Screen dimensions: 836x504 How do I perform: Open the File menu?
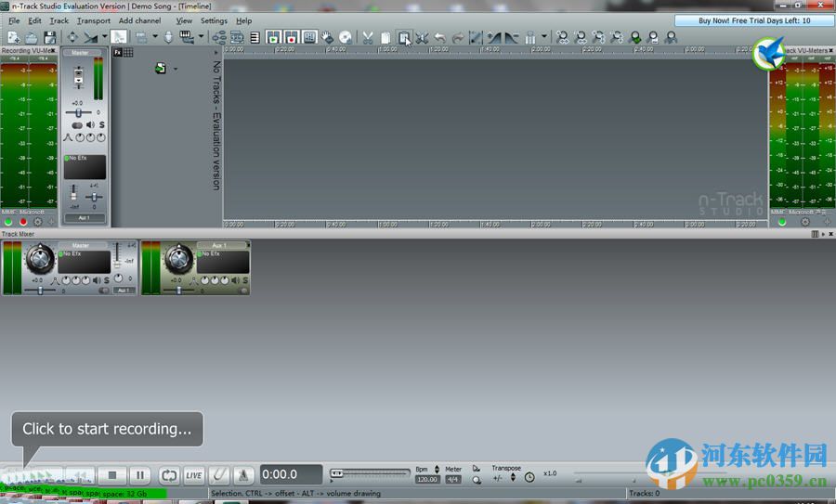[x=14, y=20]
